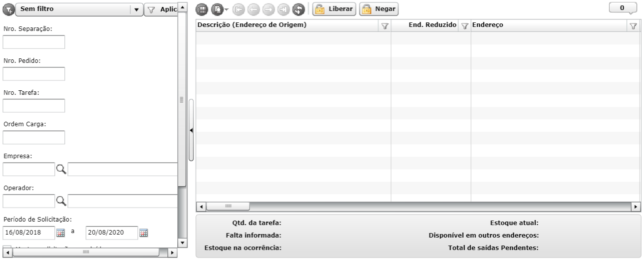Open calendar for end date 20/08/2020
The image size is (644, 261).
pos(143,233)
